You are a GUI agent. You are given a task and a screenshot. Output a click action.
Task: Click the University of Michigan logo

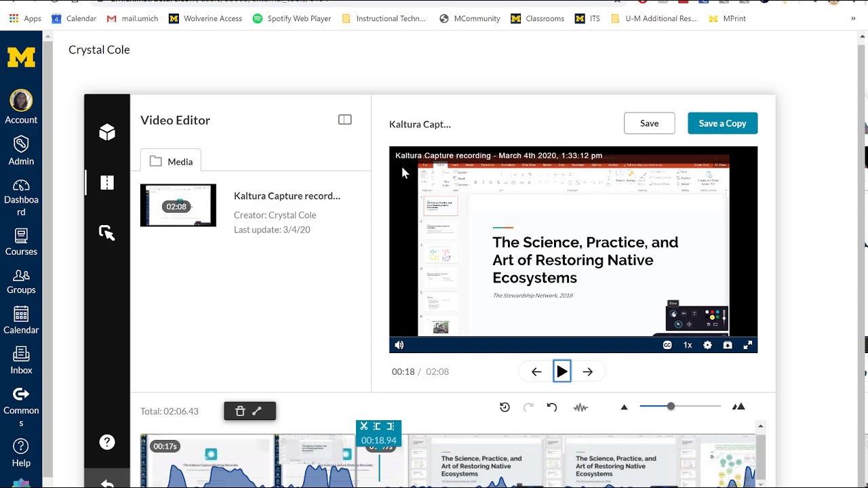click(x=21, y=58)
